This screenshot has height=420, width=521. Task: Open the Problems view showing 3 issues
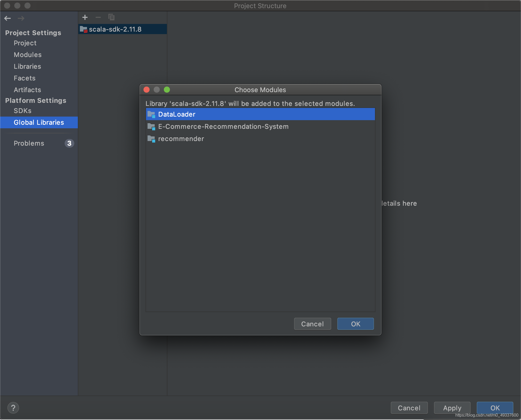(29, 143)
